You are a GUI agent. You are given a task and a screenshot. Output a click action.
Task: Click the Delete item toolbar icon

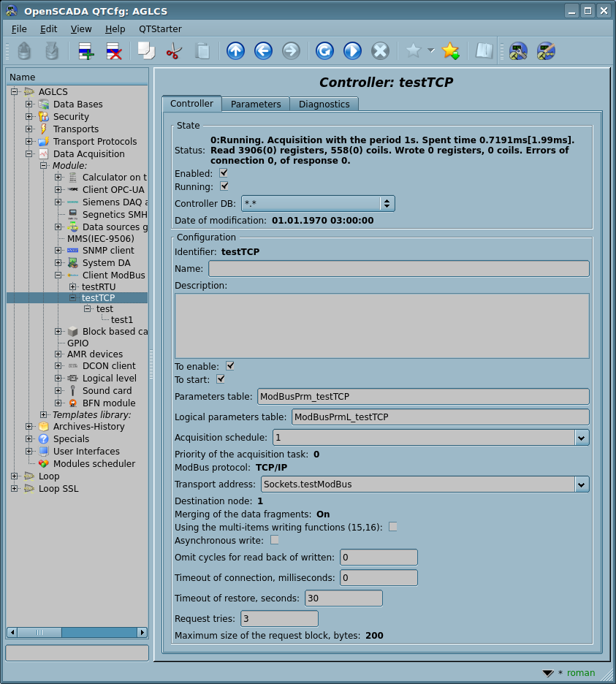tap(114, 51)
